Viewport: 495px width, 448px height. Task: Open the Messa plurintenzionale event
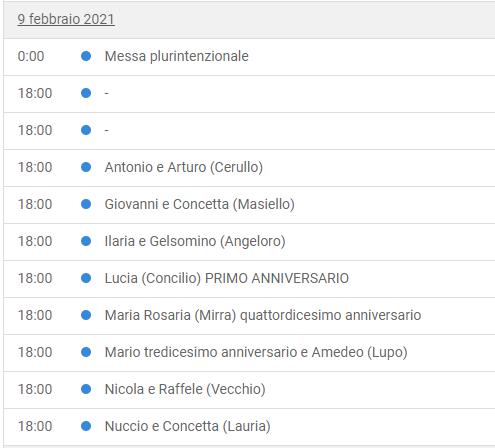(177, 56)
